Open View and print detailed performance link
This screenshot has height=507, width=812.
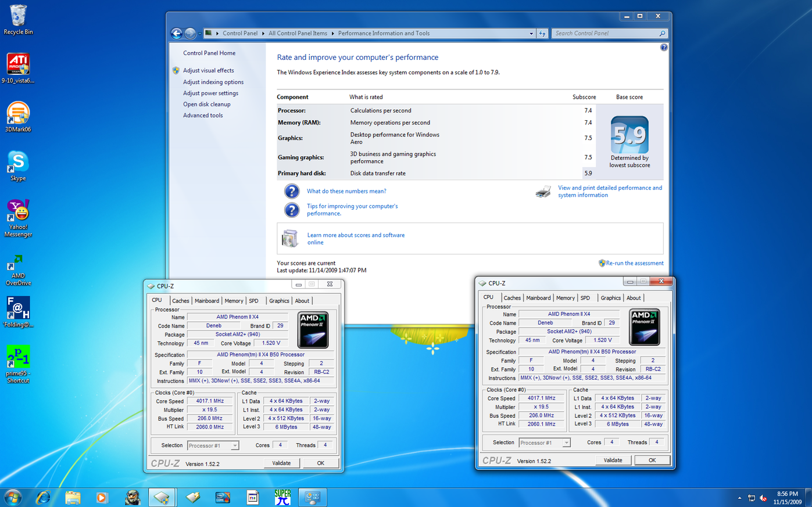tap(610, 192)
